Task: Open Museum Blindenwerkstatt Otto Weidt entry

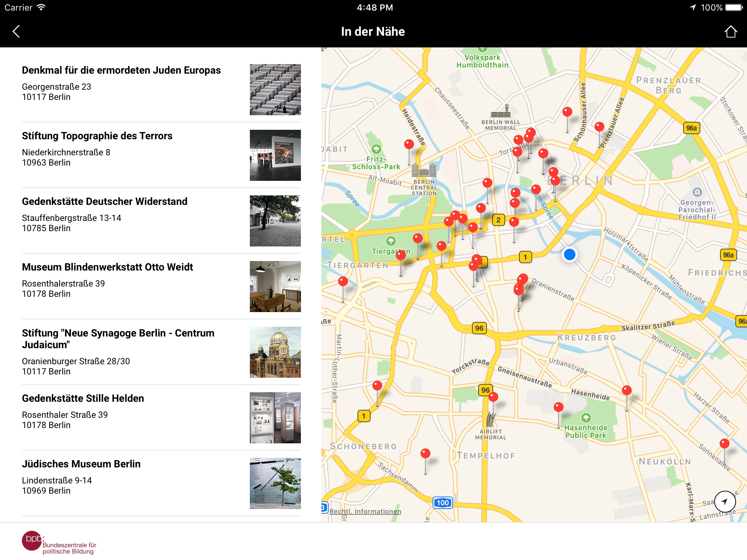Action: coord(161,286)
